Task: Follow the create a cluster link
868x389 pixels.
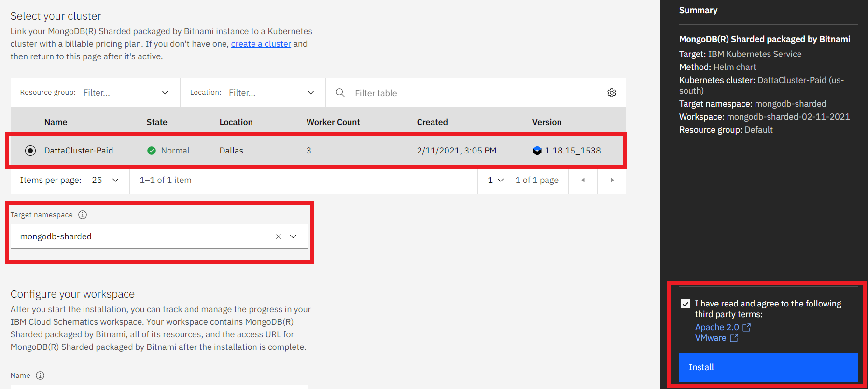Action: [x=261, y=44]
